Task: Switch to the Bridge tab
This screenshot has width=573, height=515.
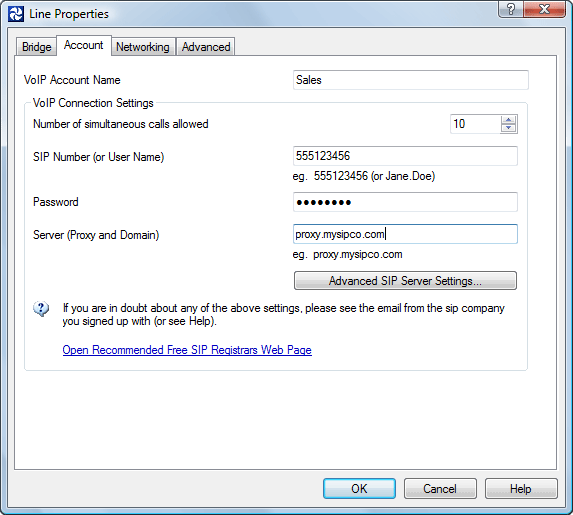Action: pos(36,47)
